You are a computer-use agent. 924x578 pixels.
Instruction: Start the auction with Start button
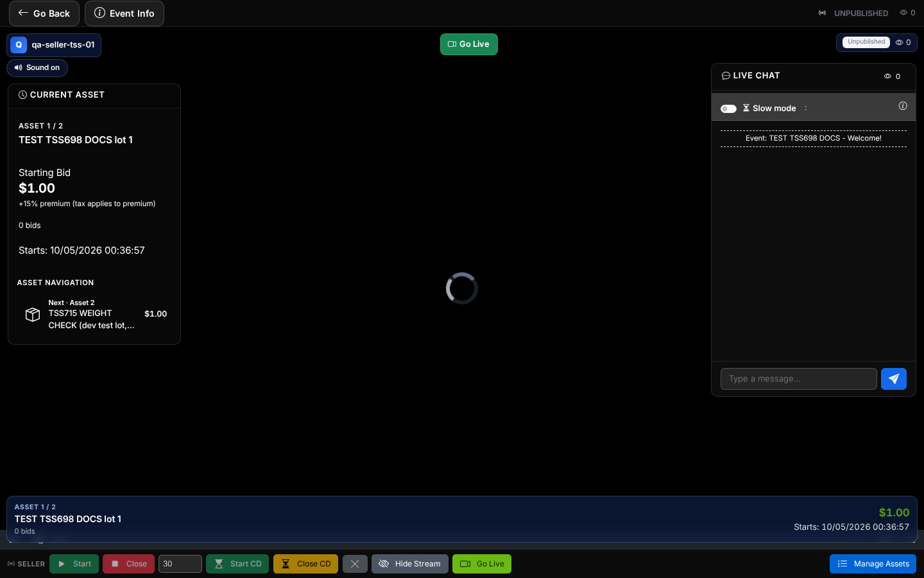(x=74, y=564)
